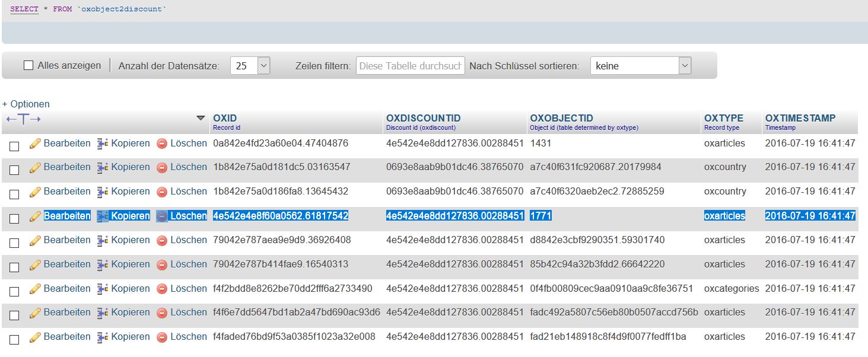Select cell '0f4fb00809cec9aa0910aa9c8fe36751'

click(x=612, y=289)
